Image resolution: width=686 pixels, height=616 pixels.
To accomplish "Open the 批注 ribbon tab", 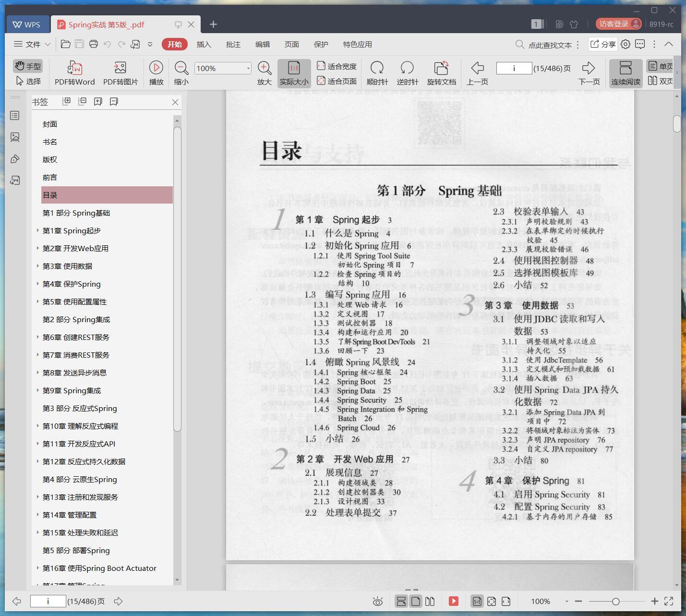I will pos(233,44).
